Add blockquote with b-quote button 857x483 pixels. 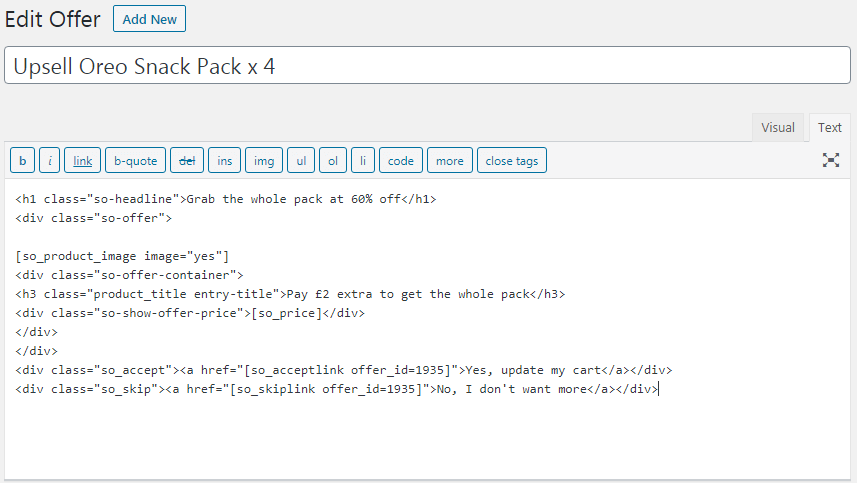[136, 161]
